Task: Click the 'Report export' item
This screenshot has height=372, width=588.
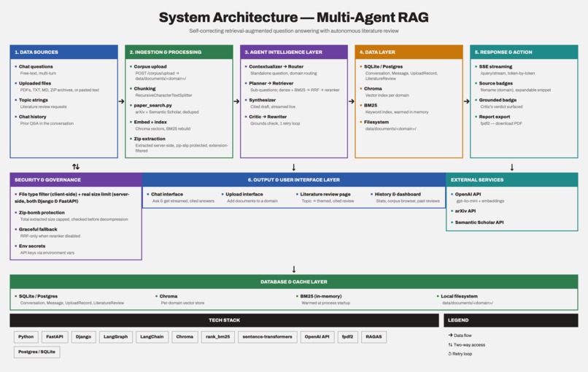Action: tap(495, 117)
